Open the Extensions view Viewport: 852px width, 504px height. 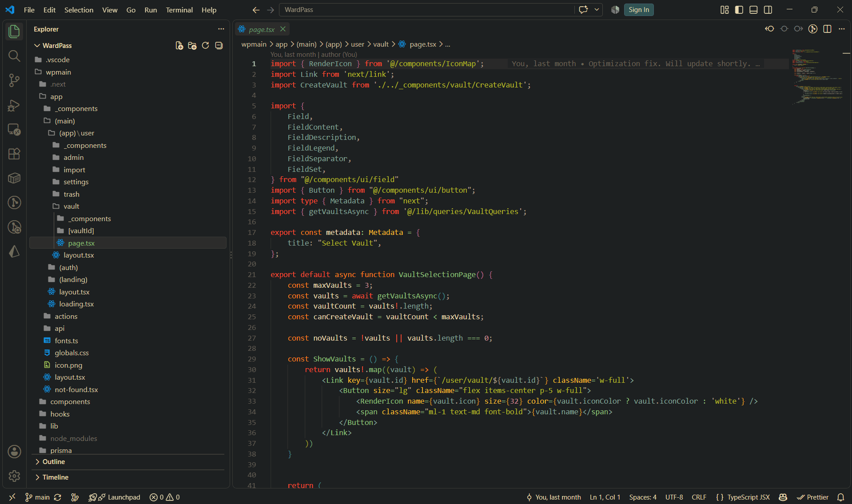click(14, 154)
